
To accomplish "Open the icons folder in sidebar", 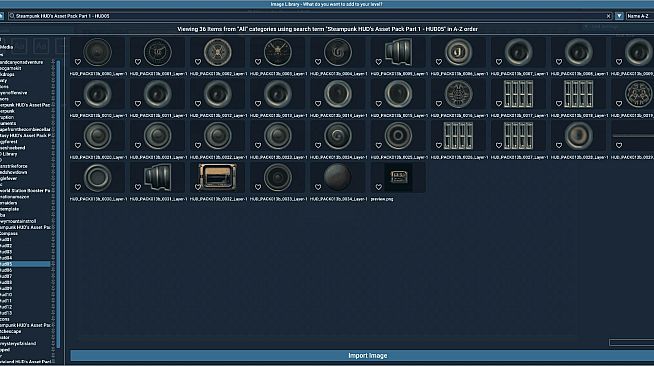I will [5, 319].
